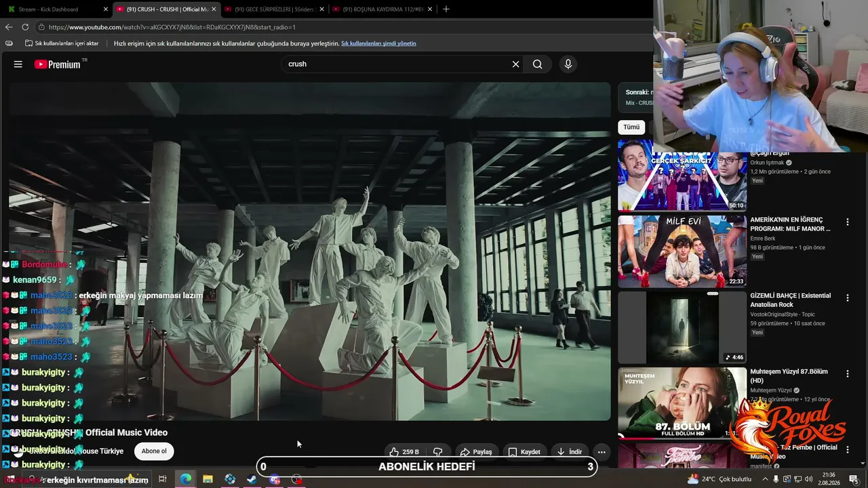Screen dimensions: 868x488
Task: Open 'GİZEMLİ BAHÇE | Existential Anatolian Rock' title
Action: tap(790, 300)
